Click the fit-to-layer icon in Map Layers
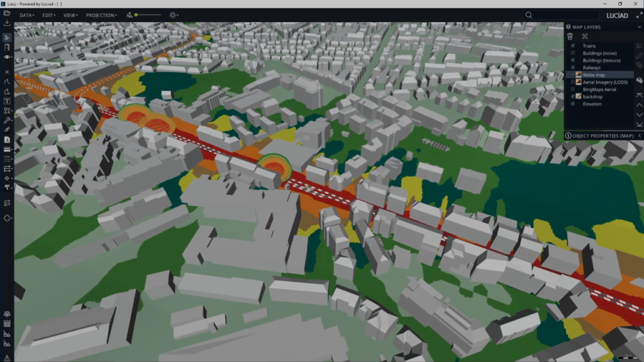Screen dimensions: 644x362 point(585,36)
